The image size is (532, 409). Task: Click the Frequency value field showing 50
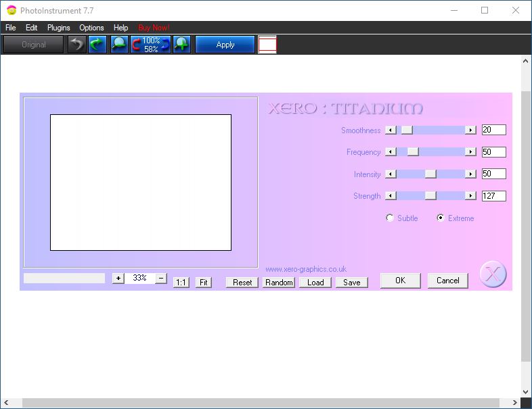494,152
